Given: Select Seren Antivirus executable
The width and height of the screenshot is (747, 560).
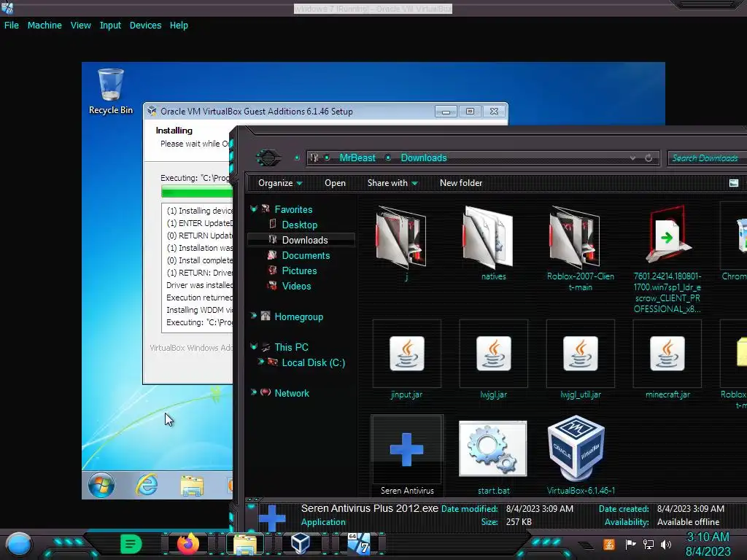Looking at the screenshot, I should (407, 455).
